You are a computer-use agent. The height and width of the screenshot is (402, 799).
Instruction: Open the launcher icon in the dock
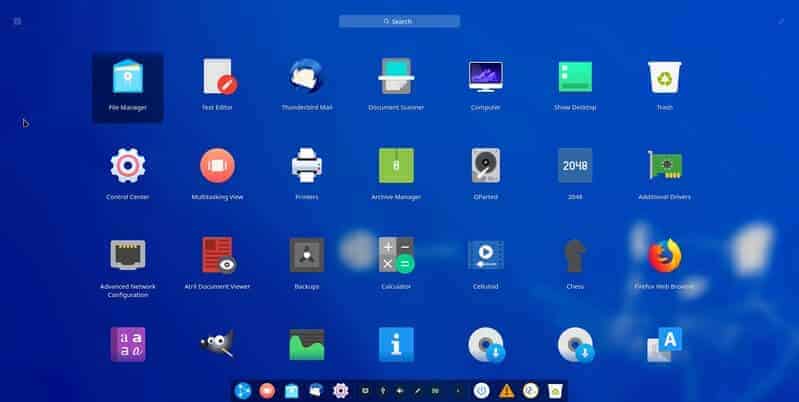pos(243,391)
